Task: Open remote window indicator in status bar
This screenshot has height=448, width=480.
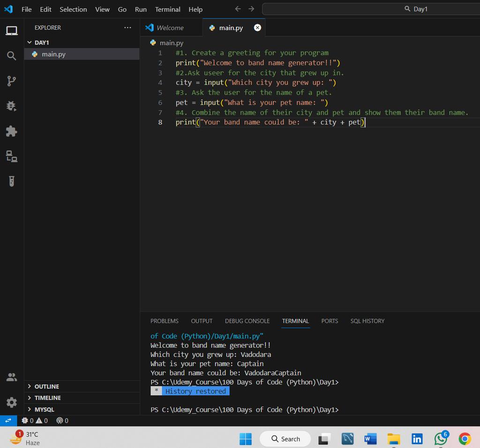Action: coord(8,421)
